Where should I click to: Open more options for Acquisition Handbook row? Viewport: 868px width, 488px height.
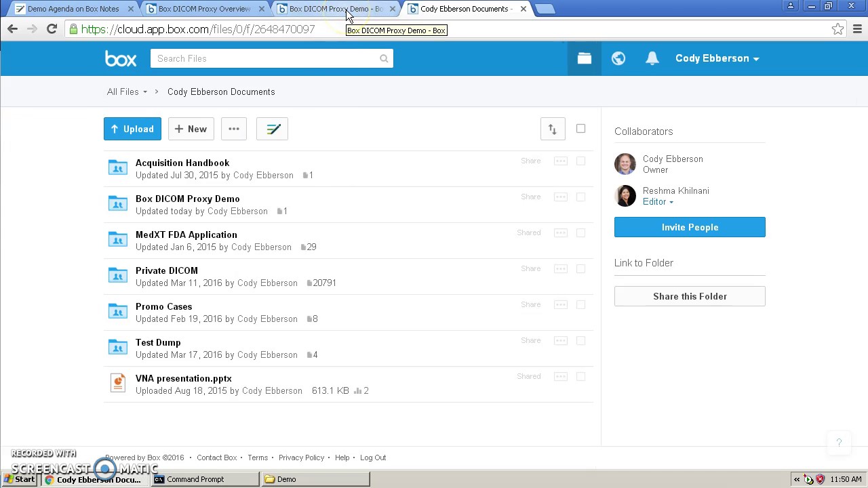(x=560, y=161)
